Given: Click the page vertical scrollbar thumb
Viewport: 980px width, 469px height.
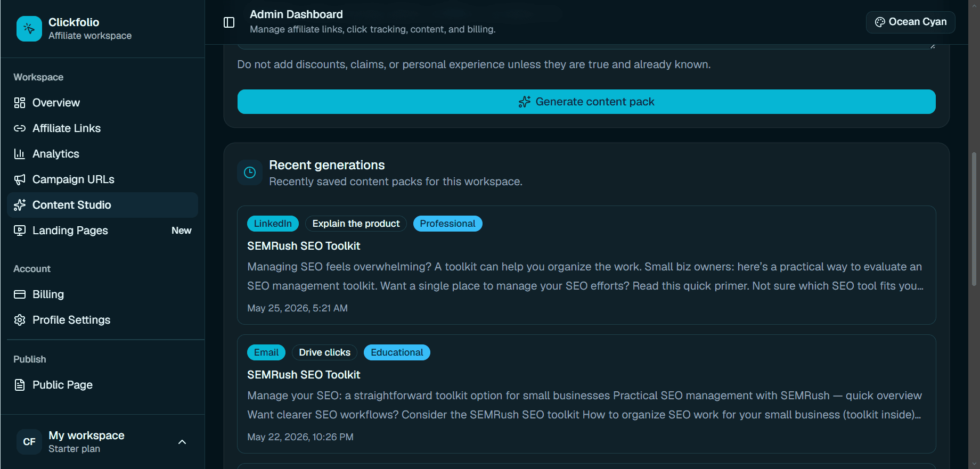Looking at the screenshot, I should [x=974, y=219].
